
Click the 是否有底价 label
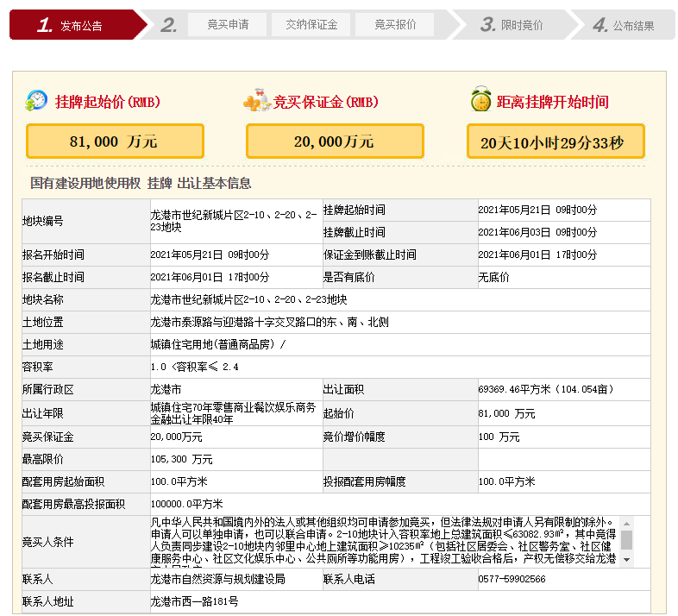(349, 277)
